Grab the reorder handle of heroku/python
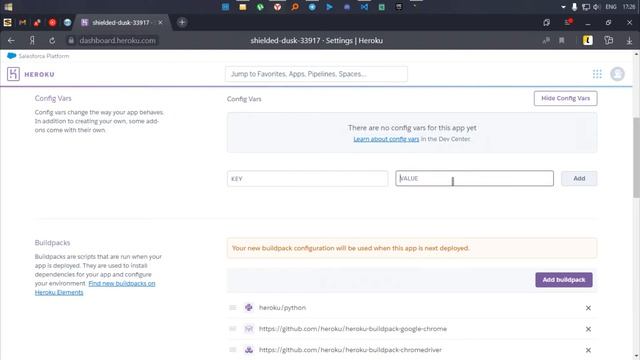The width and height of the screenshot is (640, 360). (x=233, y=307)
